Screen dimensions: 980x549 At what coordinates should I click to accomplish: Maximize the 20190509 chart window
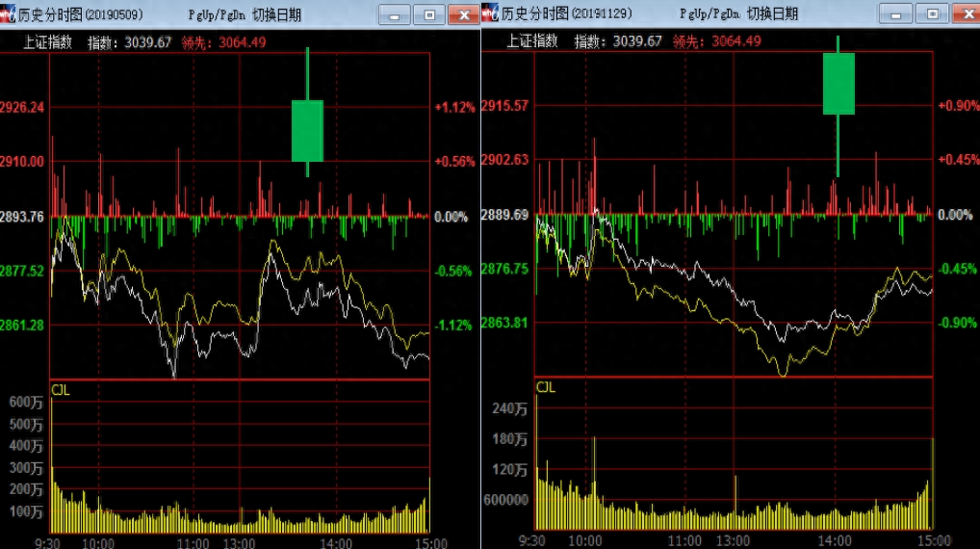pyautogui.click(x=428, y=14)
